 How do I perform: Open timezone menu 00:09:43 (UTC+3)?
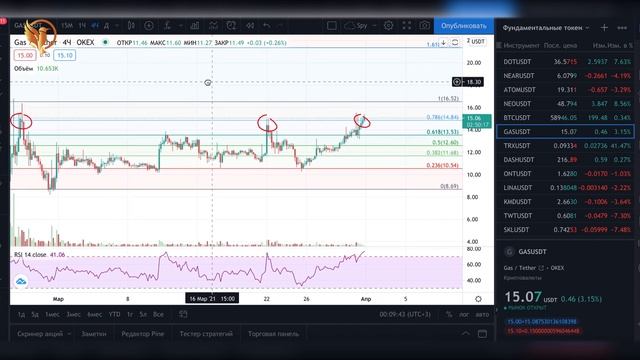point(405,314)
